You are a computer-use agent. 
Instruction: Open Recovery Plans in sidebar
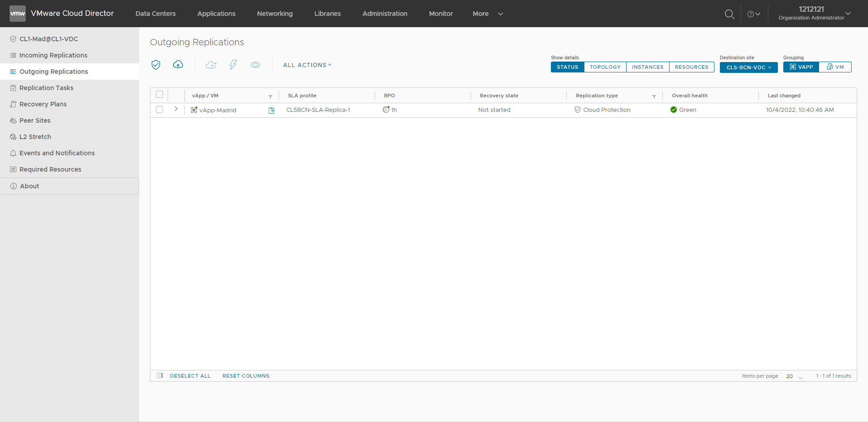tap(69, 104)
